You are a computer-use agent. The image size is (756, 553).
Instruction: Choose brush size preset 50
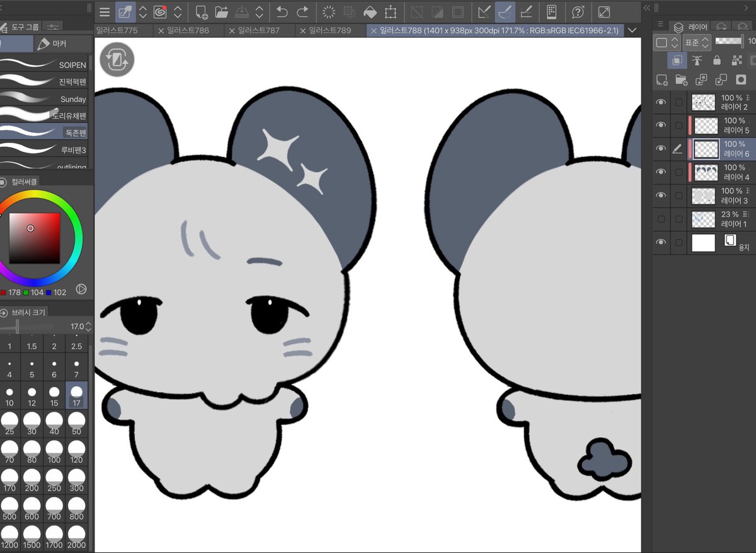tap(76, 423)
